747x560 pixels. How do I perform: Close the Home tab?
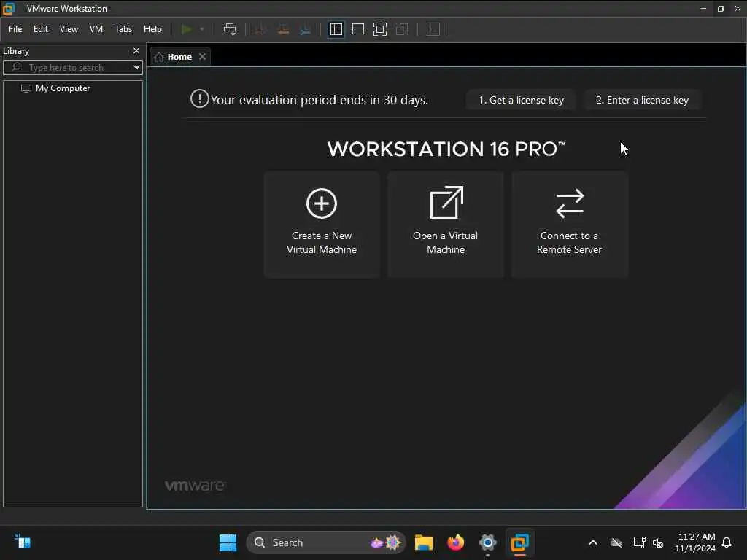pyautogui.click(x=203, y=57)
